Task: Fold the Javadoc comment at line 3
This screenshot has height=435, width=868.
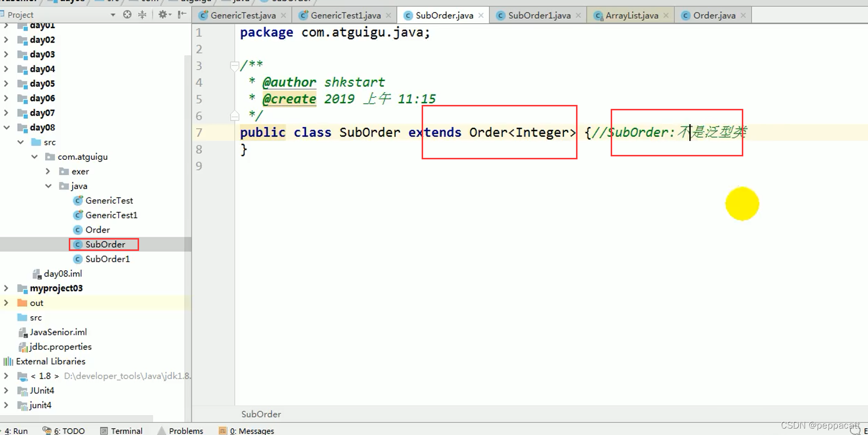Action: click(235, 65)
